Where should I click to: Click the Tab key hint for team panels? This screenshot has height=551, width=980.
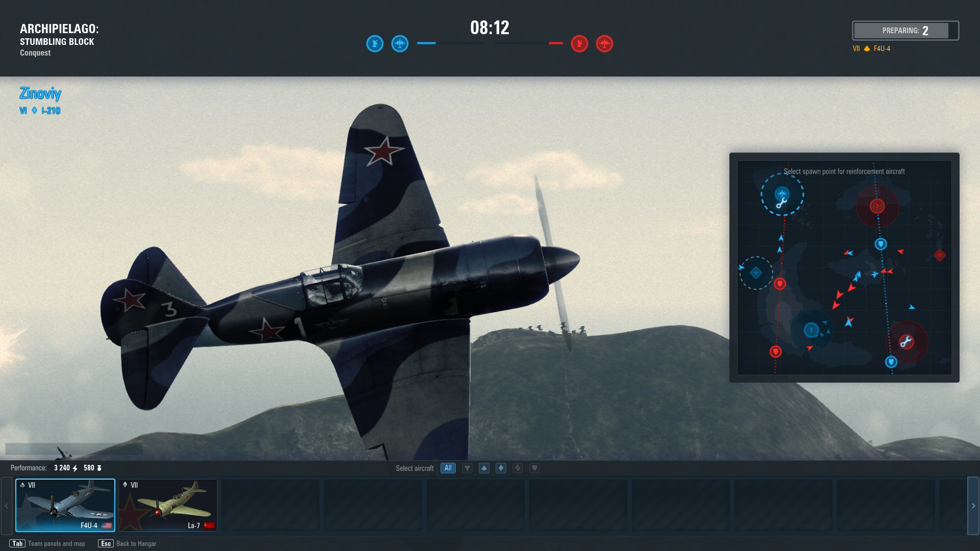pyautogui.click(x=17, y=543)
